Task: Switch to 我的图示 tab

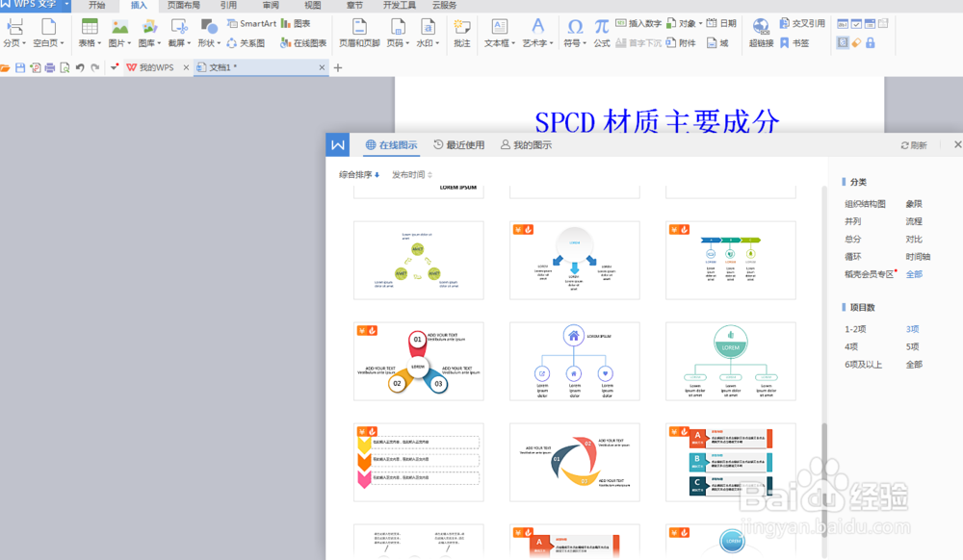Action: pos(526,144)
